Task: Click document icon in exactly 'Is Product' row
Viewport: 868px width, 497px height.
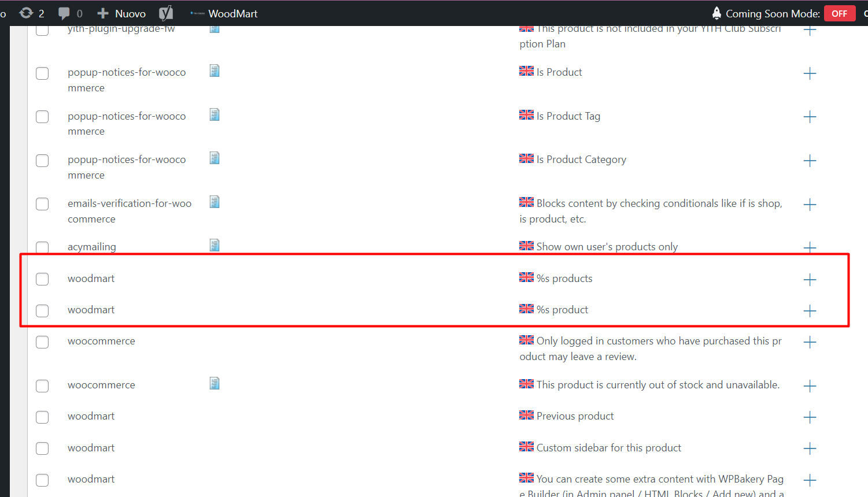Action: (215, 71)
